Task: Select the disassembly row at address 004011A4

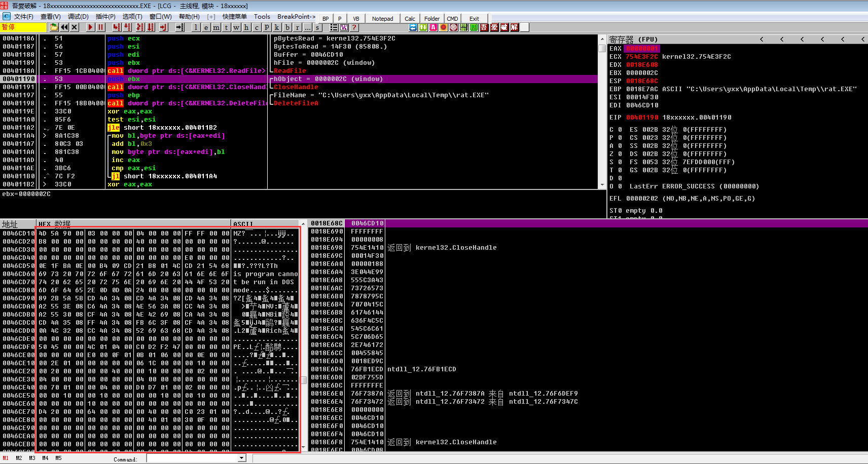Action: (x=299, y=136)
